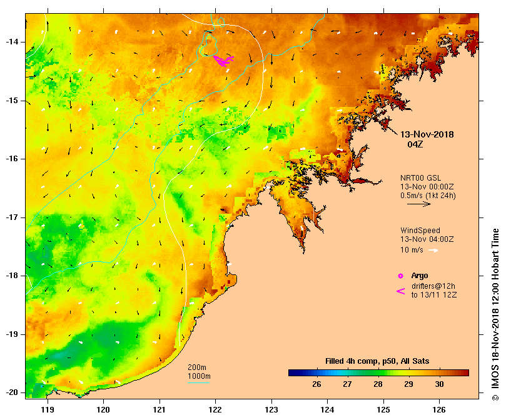Click the '28' colorbar tick label

click(378, 384)
